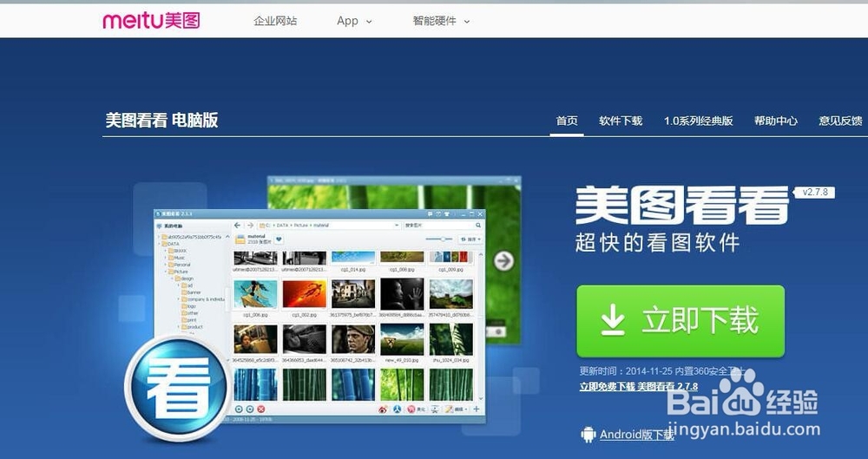Expand the Music folder arrow
This screenshot has width=868, height=459.
tap(165, 258)
